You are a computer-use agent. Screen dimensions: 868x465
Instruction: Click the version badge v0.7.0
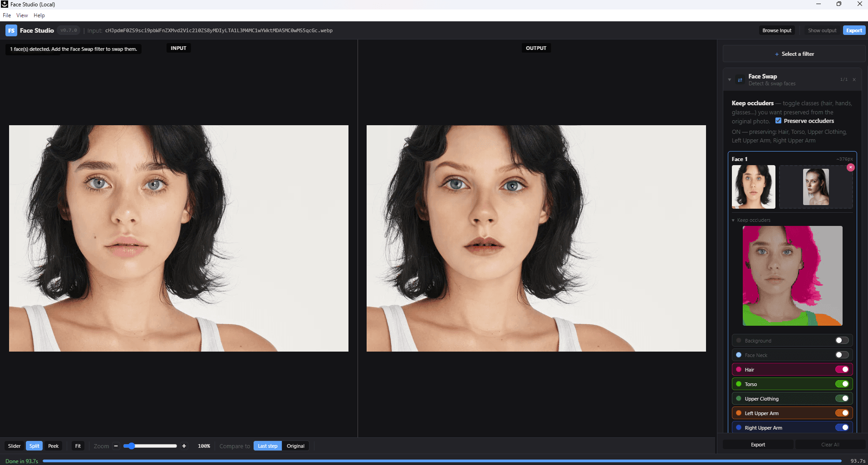click(x=69, y=30)
